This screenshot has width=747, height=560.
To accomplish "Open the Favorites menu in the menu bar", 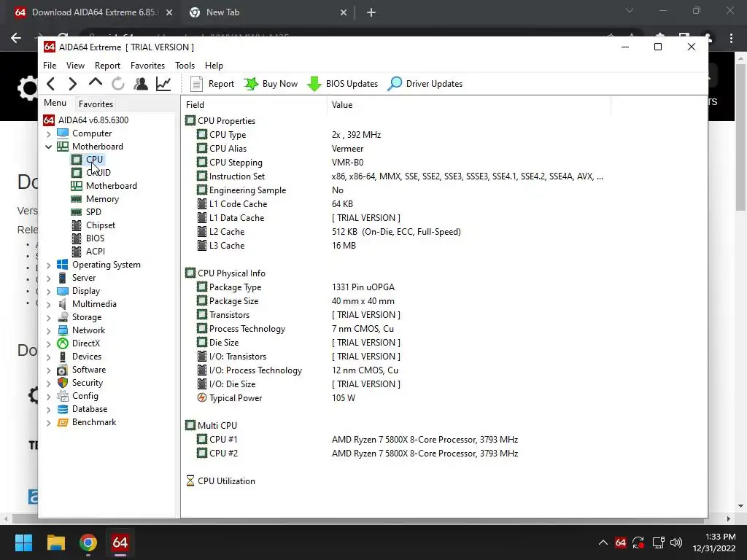I will coord(147,65).
